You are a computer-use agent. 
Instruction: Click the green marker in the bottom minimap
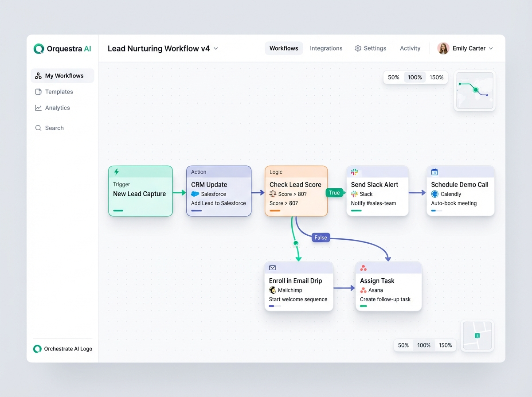click(477, 336)
